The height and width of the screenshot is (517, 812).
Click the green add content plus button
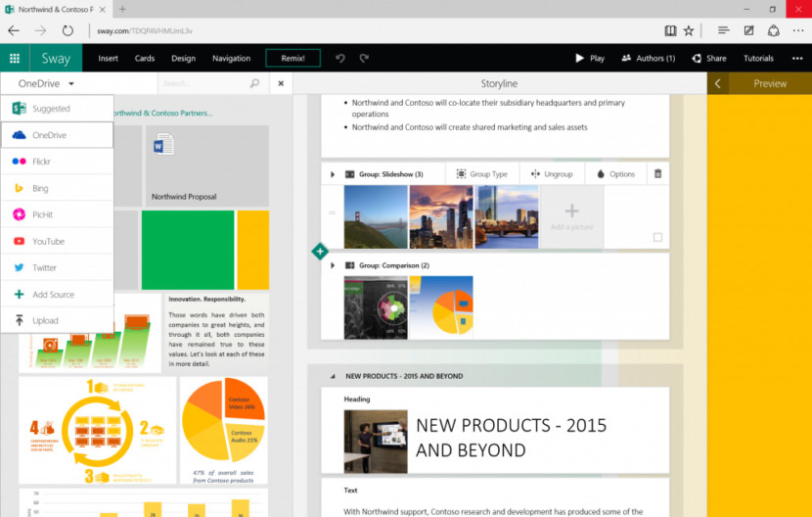coord(320,252)
